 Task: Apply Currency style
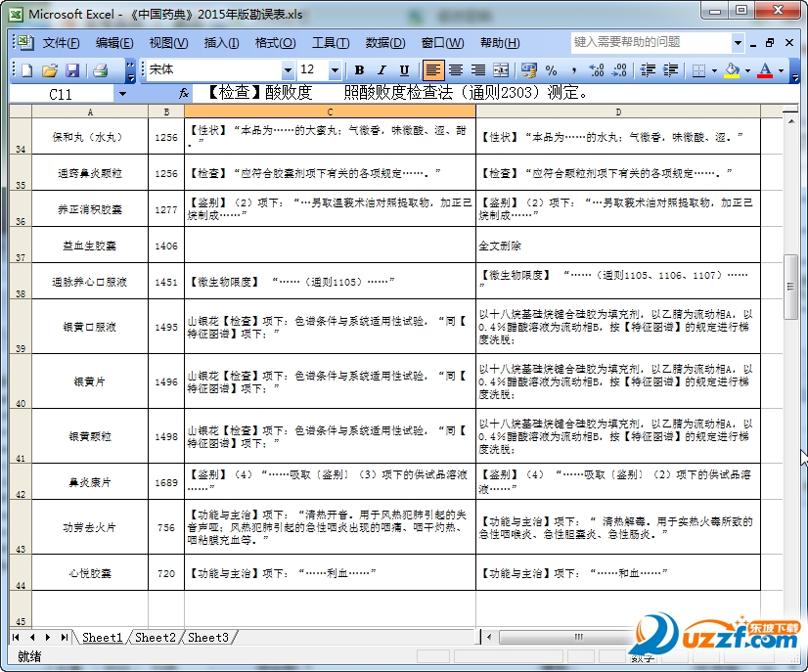[528, 70]
